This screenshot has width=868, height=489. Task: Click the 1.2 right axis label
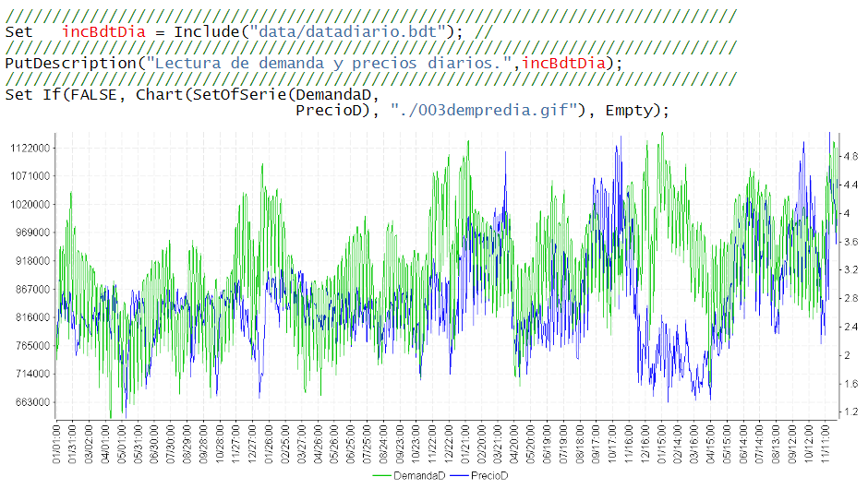point(850,411)
